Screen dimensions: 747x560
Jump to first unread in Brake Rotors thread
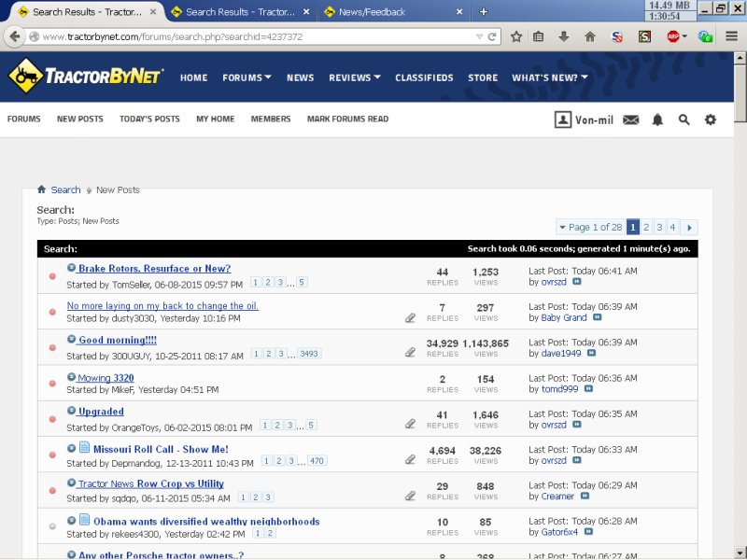click(72, 268)
